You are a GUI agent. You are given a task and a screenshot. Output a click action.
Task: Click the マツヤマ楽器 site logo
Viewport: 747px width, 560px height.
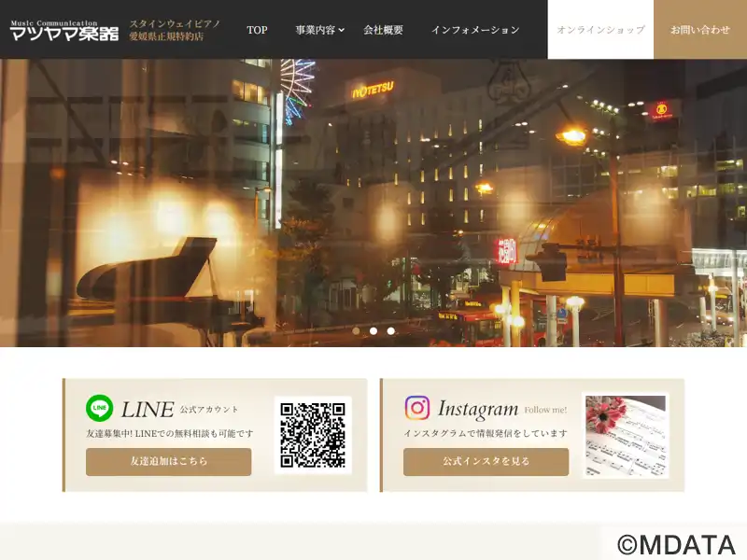(64, 30)
